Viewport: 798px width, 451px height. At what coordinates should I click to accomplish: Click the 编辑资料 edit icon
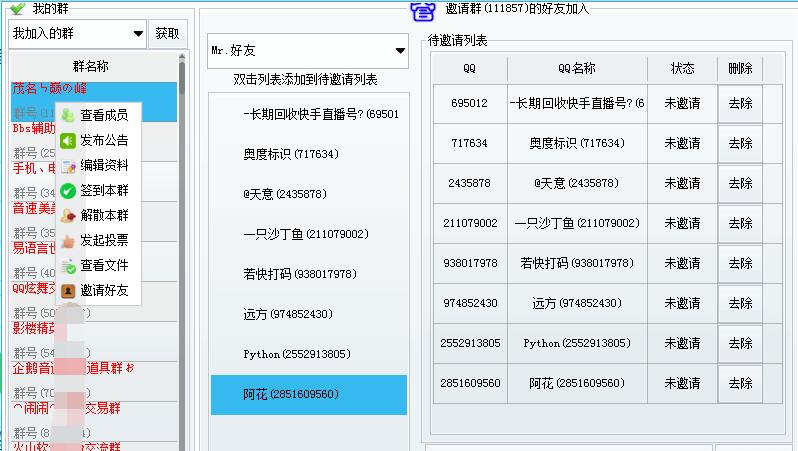68,165
